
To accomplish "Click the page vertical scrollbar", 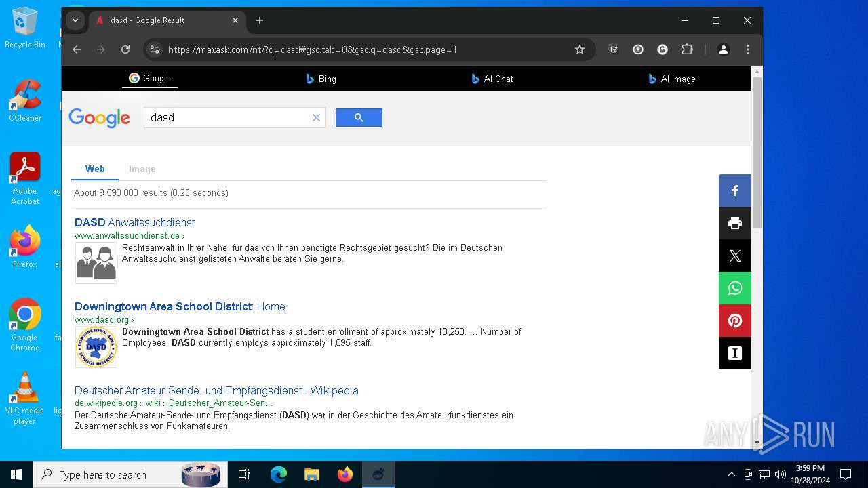I will 757,152.
